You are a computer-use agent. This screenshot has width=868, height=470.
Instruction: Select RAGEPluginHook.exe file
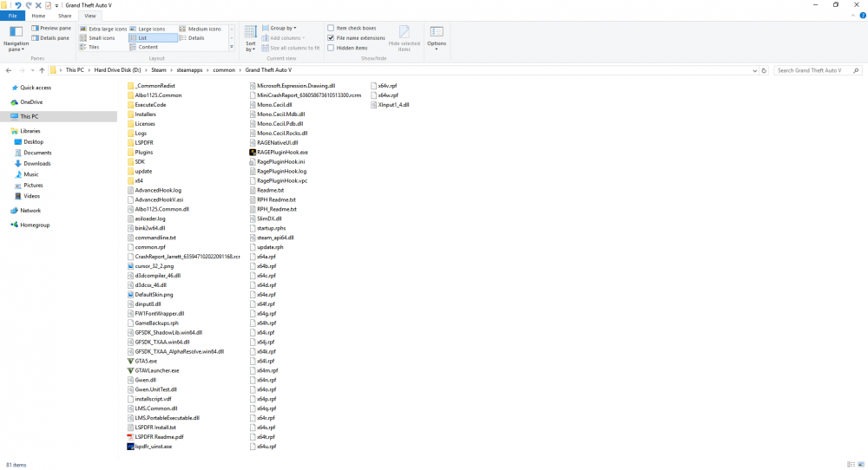pyautogui.click(x=279, y=152)
